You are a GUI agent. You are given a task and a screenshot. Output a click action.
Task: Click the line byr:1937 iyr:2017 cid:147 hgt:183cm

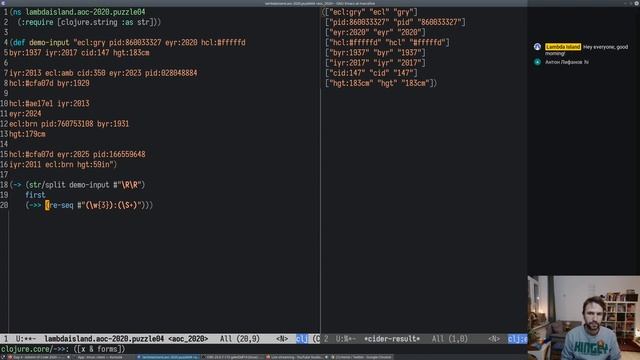pyautogui.click(x=79, y=53)
